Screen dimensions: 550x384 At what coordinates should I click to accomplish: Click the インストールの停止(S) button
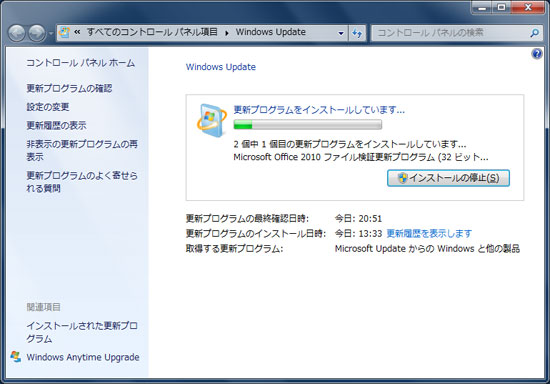pyautogui.click(x=448, y=178)
